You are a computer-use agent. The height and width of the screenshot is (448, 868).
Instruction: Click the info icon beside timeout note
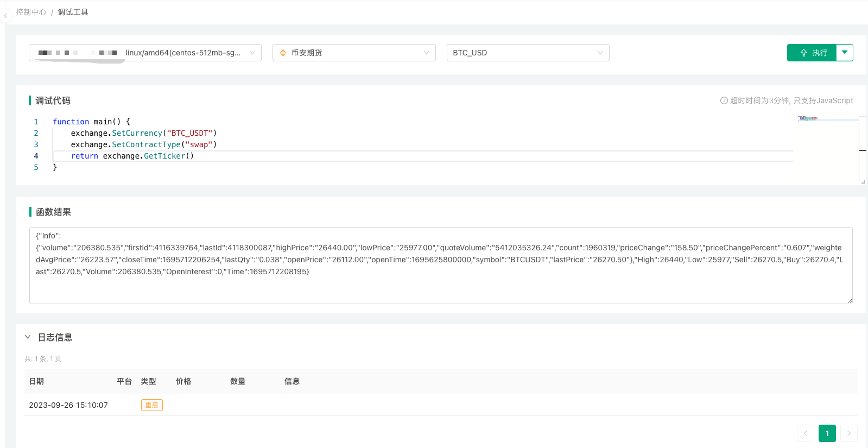coord(724,100)
